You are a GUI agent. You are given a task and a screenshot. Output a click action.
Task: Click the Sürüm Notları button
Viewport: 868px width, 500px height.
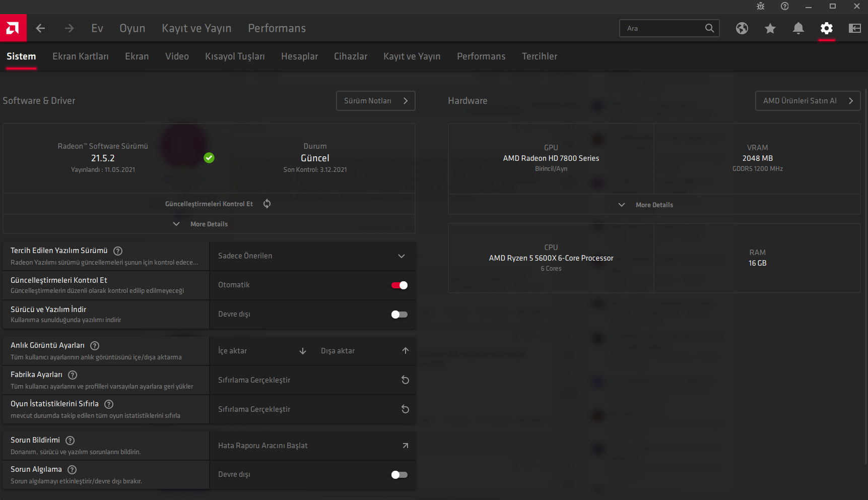(x=375, y=101)
